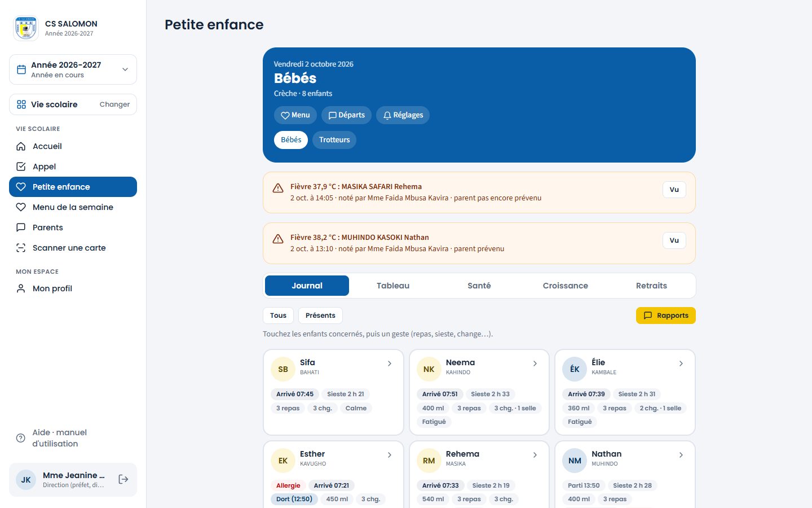Select the Journal tab

pos(307,286)
